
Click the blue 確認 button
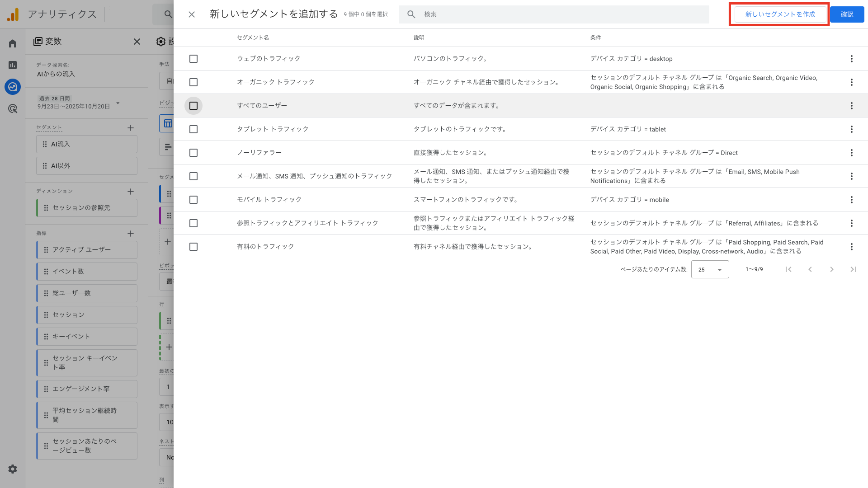coord(847,14)
